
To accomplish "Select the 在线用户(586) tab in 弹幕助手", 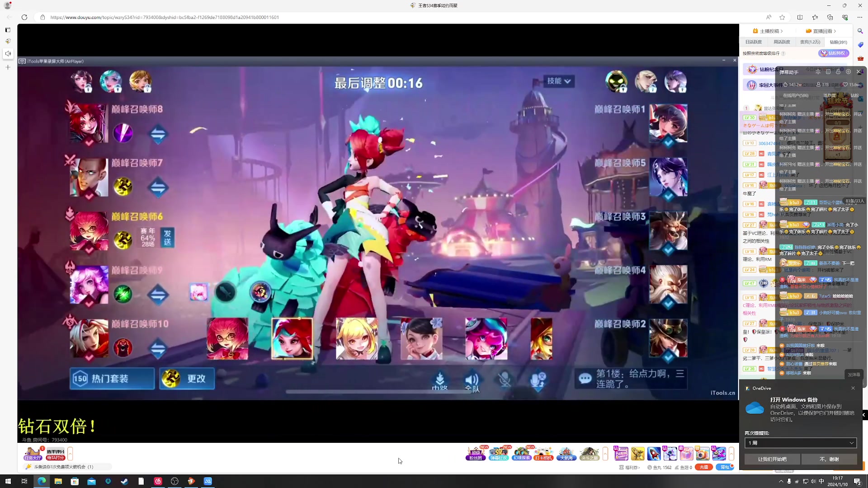I will [x=796, y=95].
